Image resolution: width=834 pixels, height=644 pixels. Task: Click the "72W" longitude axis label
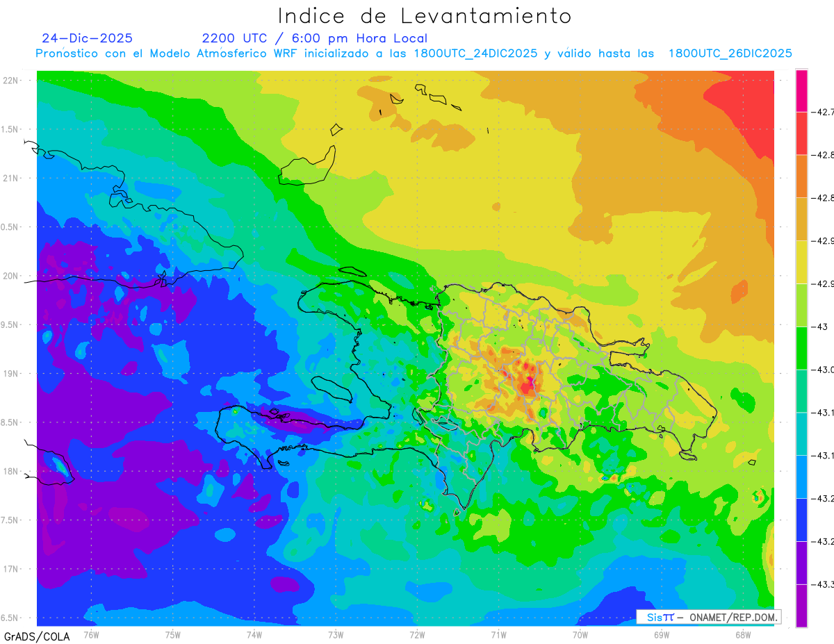click(417, 634)
